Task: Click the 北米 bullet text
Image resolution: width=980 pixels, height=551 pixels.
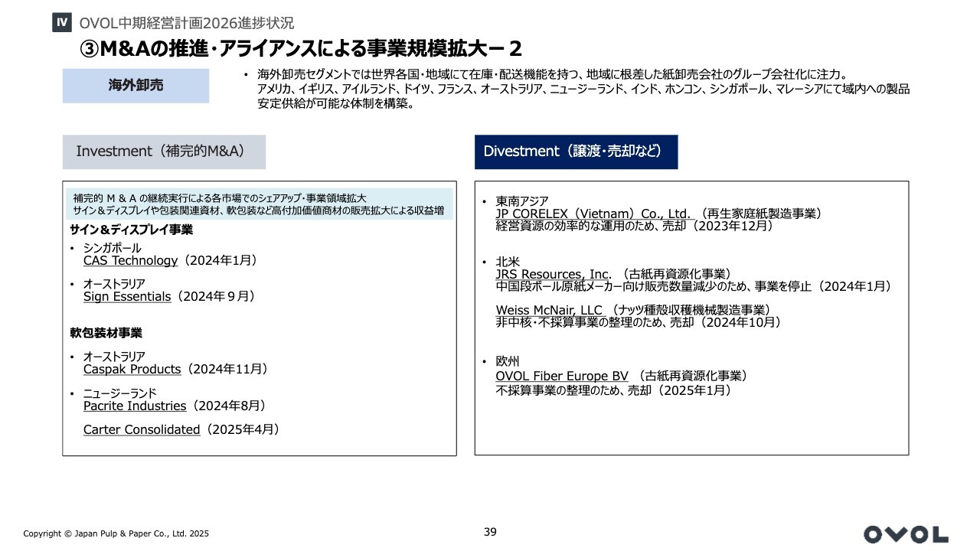Action: [508, 262]
